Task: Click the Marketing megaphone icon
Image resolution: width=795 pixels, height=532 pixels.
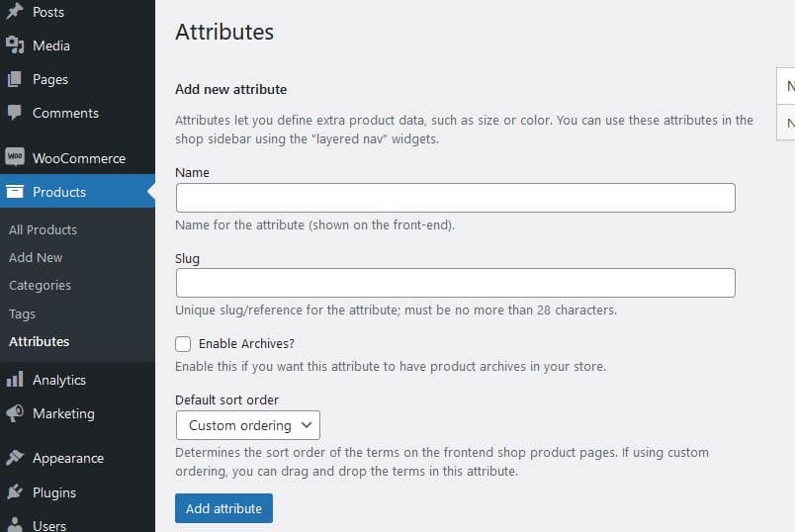Action: (x=15, y=413)
